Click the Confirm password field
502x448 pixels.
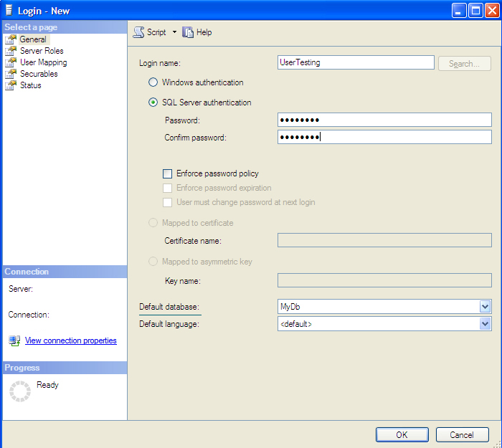[x=384, y=137]
